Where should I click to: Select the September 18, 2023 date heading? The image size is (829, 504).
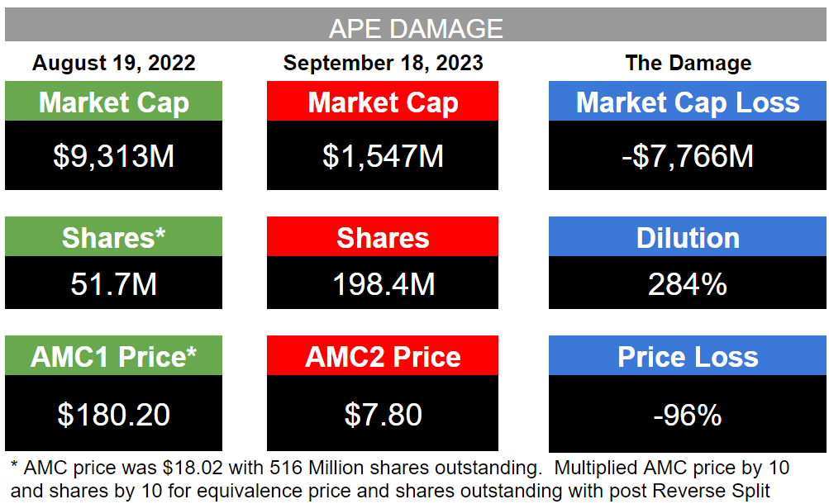383,63
